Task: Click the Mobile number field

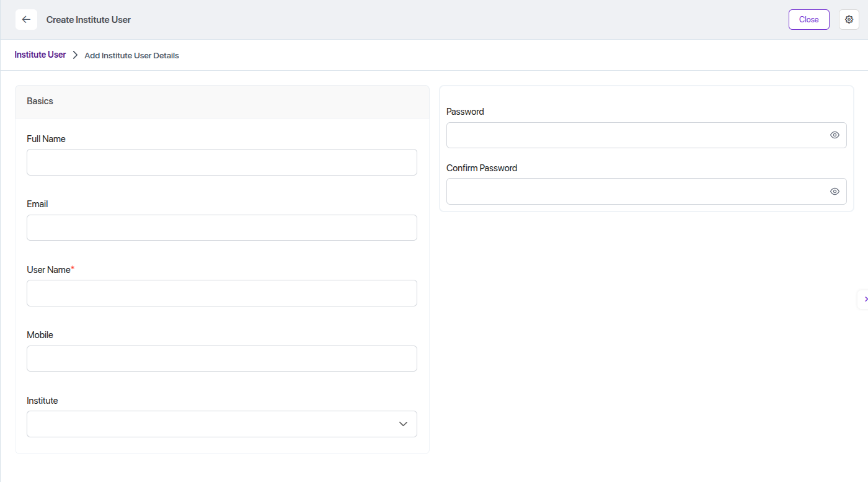Action: [221, 359]
